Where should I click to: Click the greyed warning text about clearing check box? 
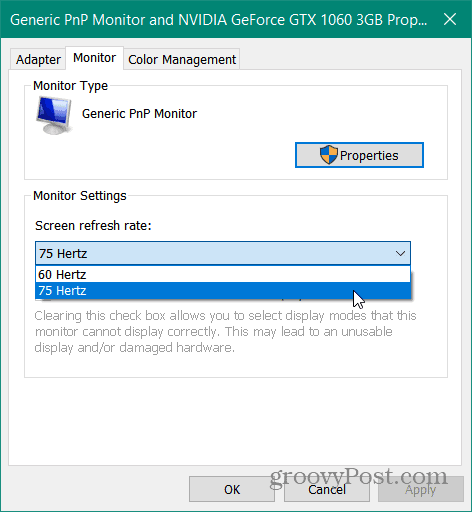[225, 331]
